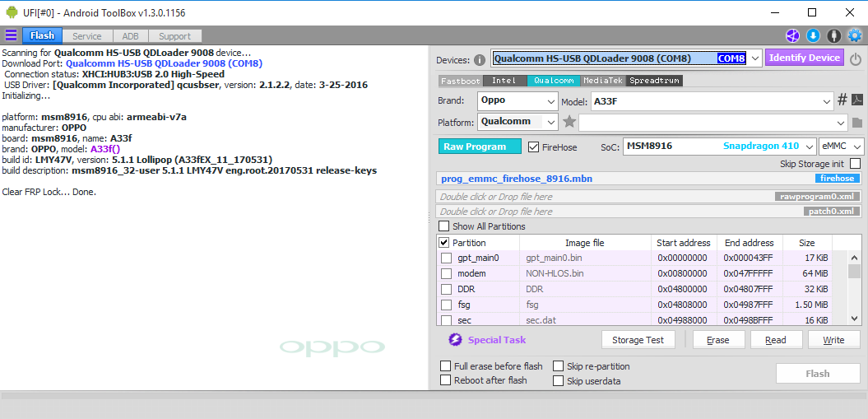Viewport: 868px width, 419px height.
Task: Click the partition list scrollbar down arrow
Action: (854, 319)
